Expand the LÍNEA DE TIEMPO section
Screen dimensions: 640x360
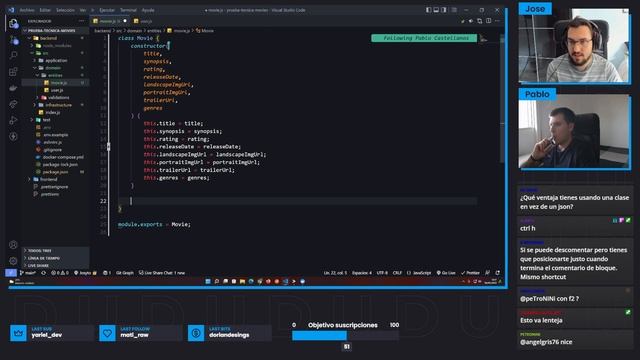point(55,258)
